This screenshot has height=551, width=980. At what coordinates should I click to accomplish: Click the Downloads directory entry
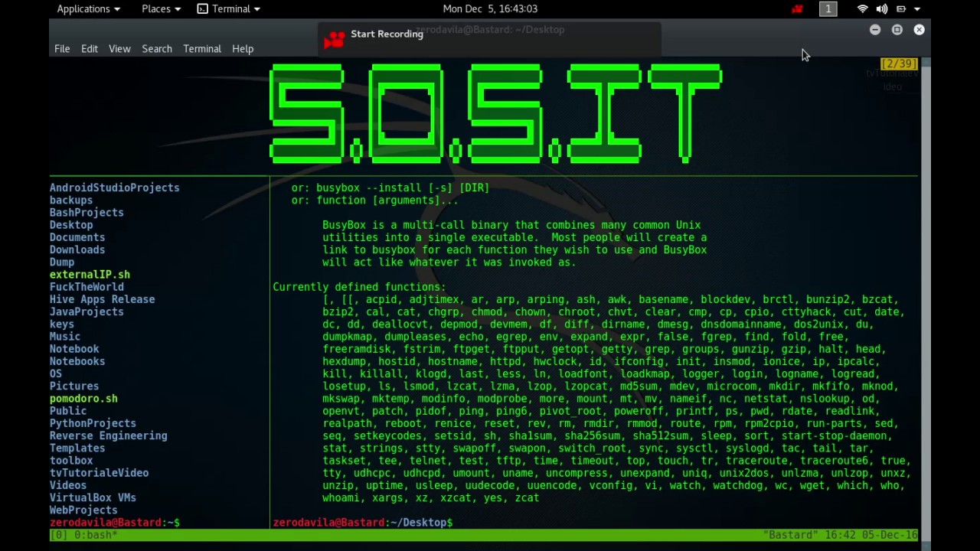pyautogui.click(x=77, y=249)
